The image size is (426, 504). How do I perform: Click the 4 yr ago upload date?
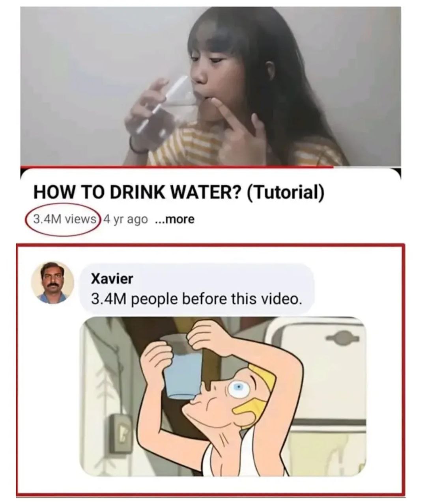[125, 219]
